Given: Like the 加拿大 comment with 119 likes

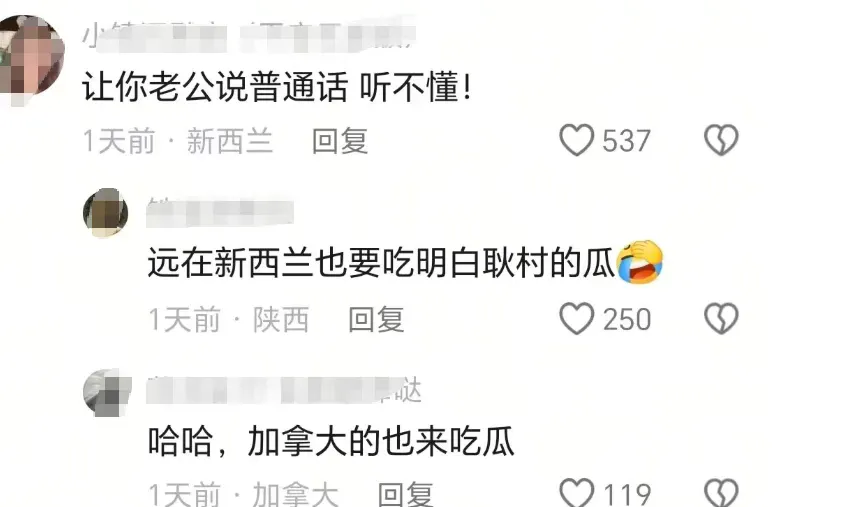Looking at the screenshot, I should [x=576, y=492].
